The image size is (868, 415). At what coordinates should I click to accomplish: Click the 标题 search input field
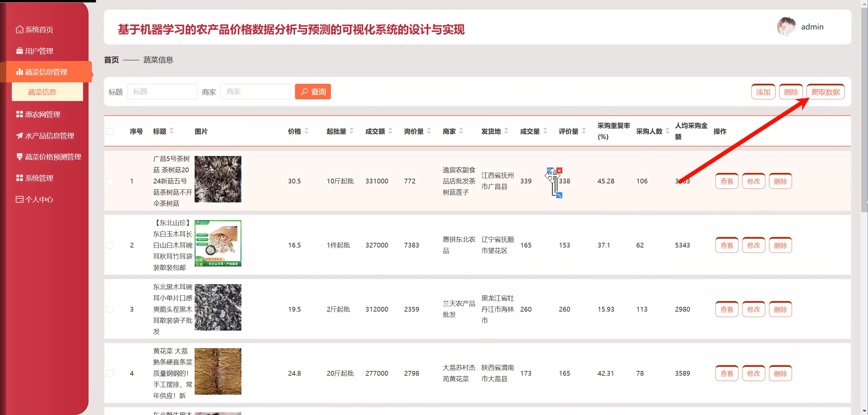(162, 92)
